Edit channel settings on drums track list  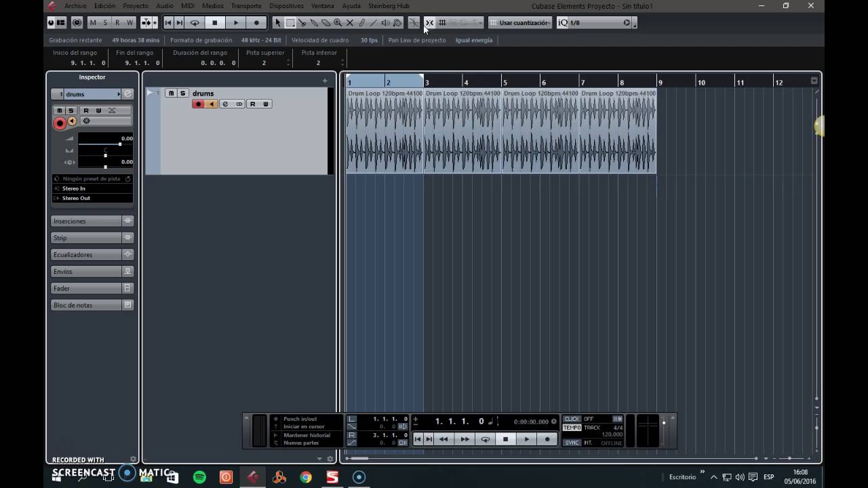225,104
